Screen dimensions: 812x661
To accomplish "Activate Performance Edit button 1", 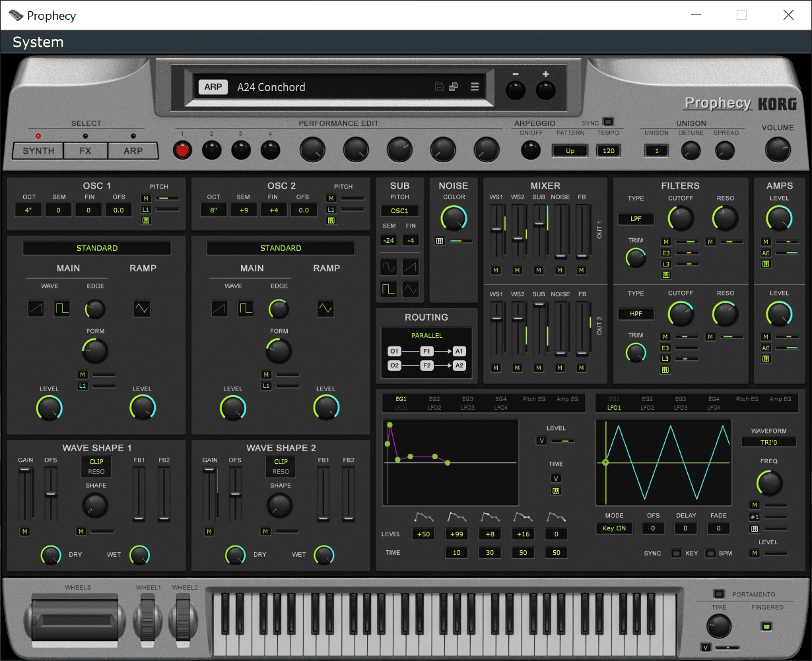I will 182,150.
